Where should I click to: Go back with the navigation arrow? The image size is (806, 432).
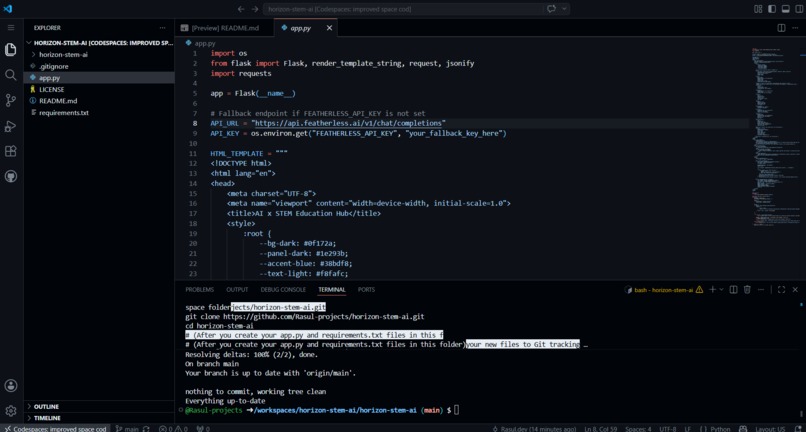(x=241, y=9)
